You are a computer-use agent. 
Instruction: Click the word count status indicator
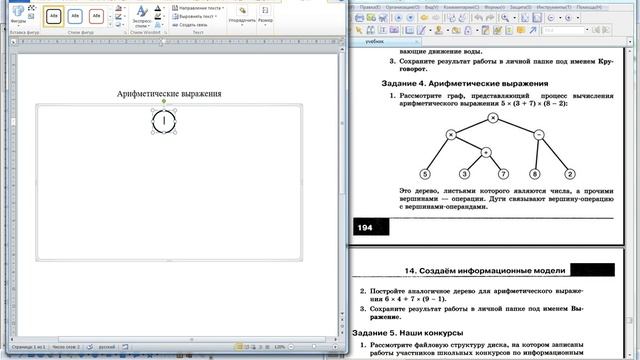pyautogui.click(x=66, y=347)
